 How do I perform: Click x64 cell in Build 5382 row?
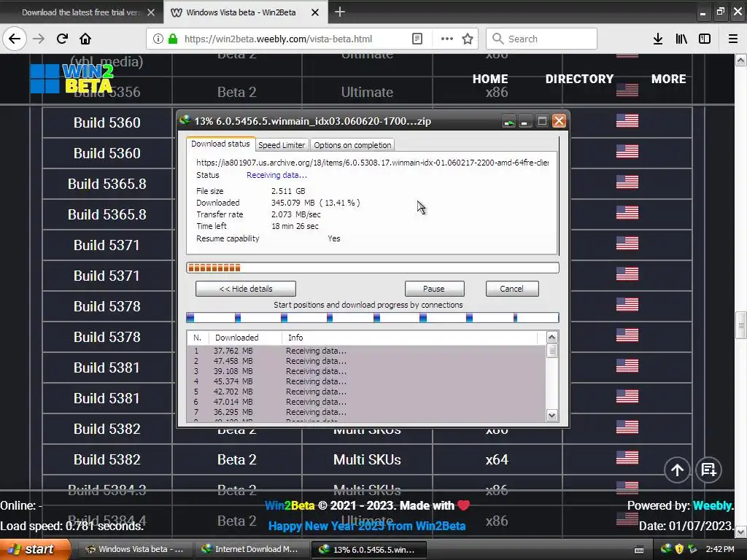click(497, 459)
